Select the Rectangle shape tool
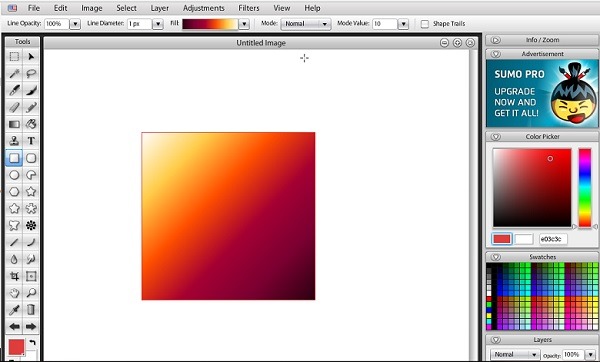 (x=14, y=158)
